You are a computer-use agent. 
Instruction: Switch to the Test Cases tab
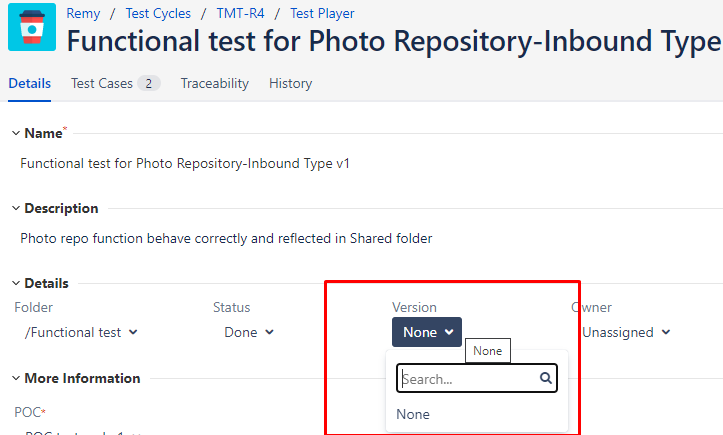pyautogui.click(x=115, y=83)
